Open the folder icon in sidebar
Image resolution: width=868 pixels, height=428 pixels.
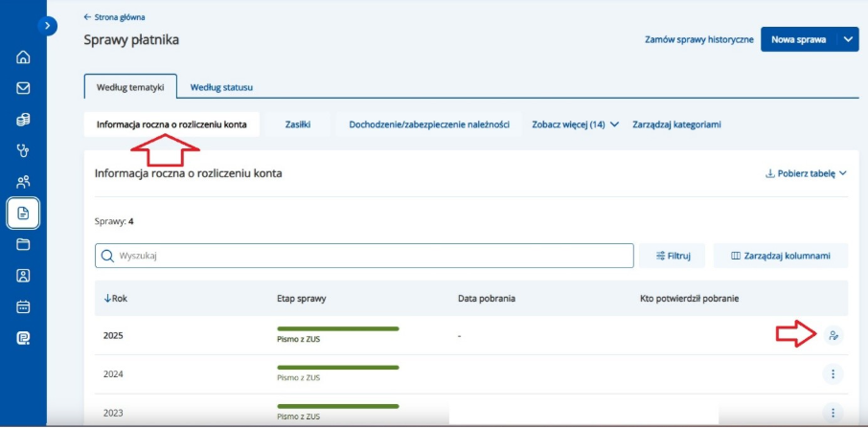(23, 244)
